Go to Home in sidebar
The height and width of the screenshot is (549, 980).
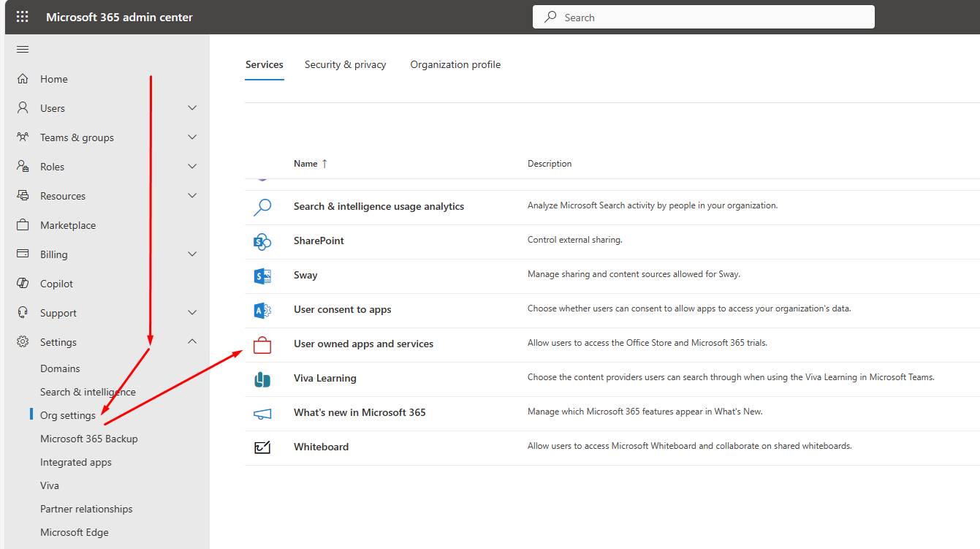[x=54, y=79]
